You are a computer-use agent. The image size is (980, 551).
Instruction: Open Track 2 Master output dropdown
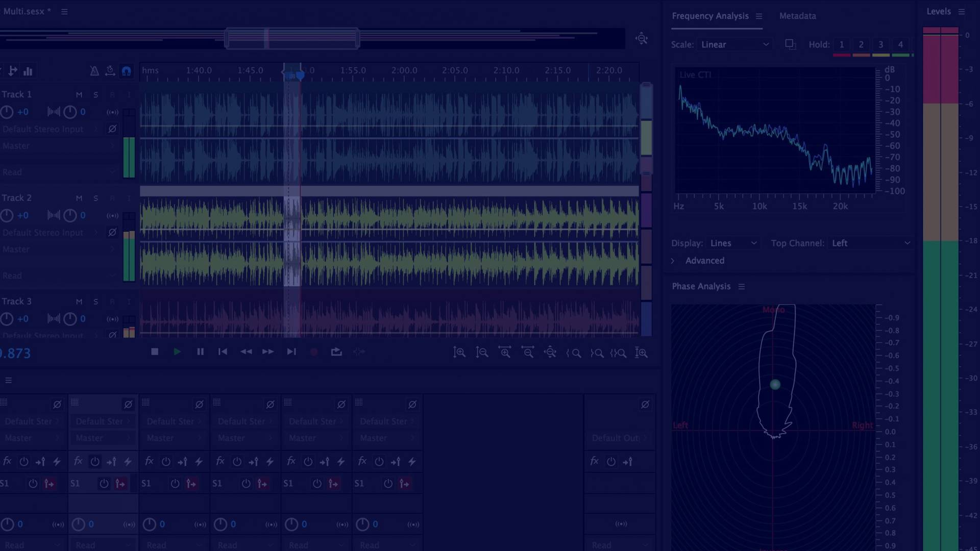[x=58, y=249]
